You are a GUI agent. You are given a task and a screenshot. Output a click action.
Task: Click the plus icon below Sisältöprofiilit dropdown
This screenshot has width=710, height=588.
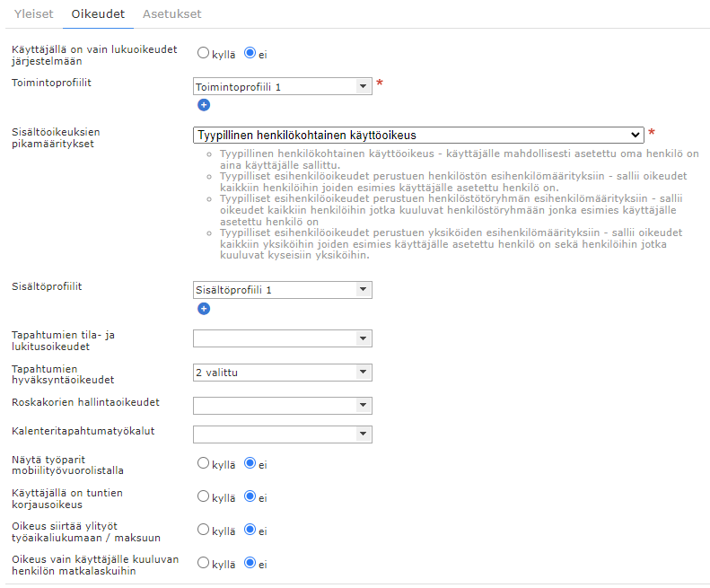click(204, 309)
